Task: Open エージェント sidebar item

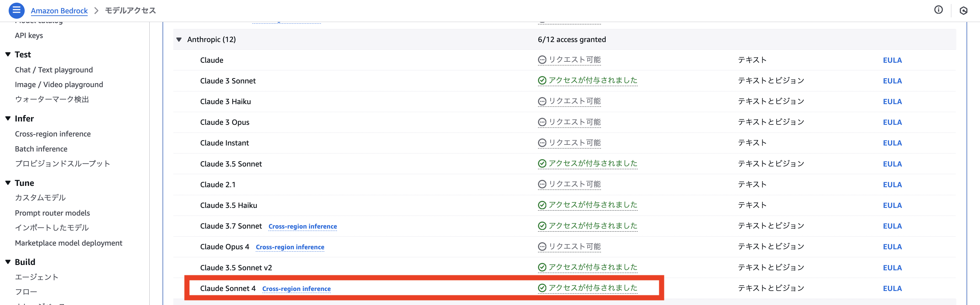Action: (x=37, y=277)
